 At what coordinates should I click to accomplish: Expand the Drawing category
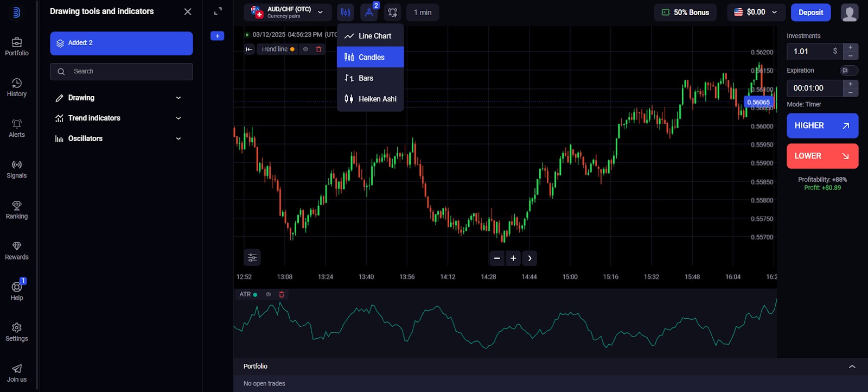tap(118, 98)
